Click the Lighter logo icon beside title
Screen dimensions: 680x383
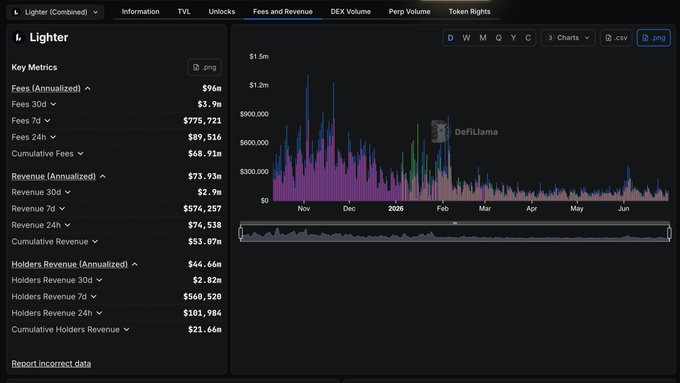[18, 38]
